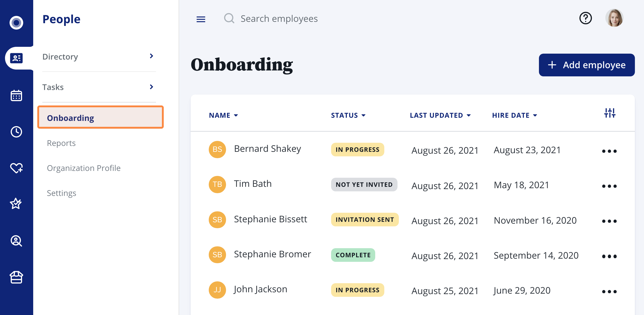Image resolution: width=644 pixels, height=315 pixels.
Task: Open more options for Tim Bath
Action: tap(609, 186)
